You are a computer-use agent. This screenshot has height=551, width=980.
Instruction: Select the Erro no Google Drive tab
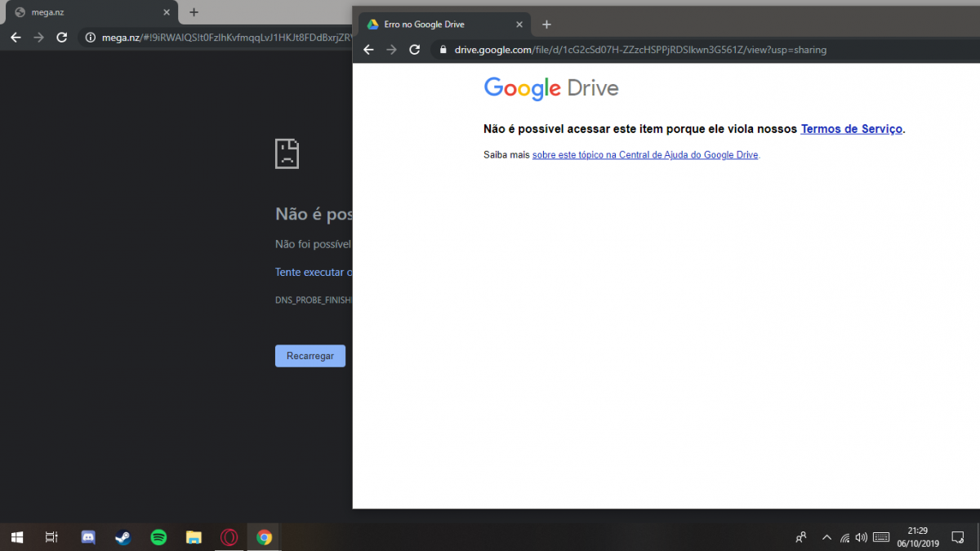coord(445,24)
